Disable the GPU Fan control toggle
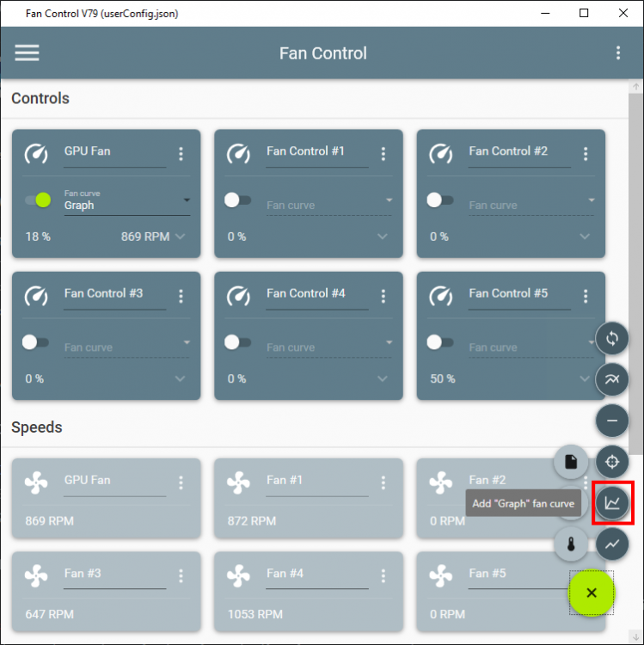 [37, 200]
